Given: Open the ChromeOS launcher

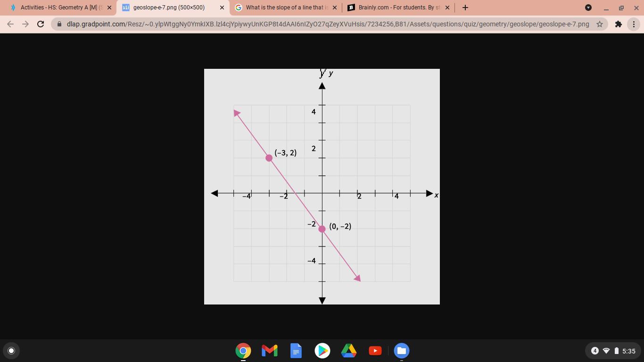Looking at the screenshot, I should pos(11,351).
